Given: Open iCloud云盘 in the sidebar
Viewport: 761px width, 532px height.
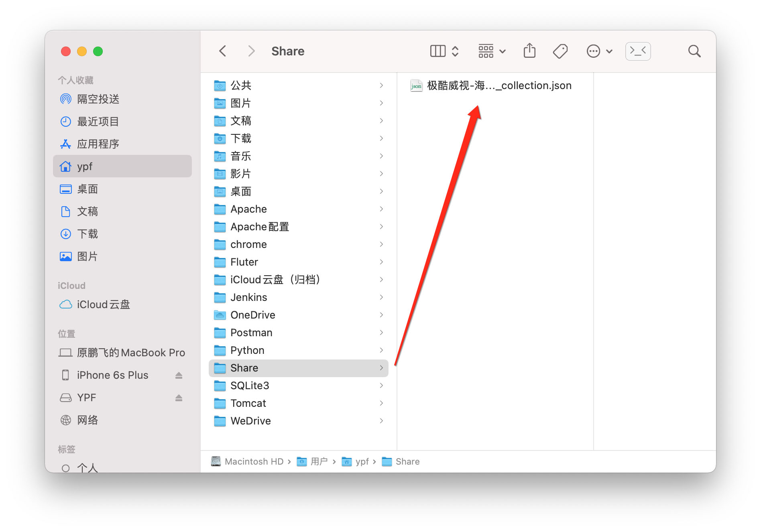Looking at the screenshot, I should click(x=103, y=305).
